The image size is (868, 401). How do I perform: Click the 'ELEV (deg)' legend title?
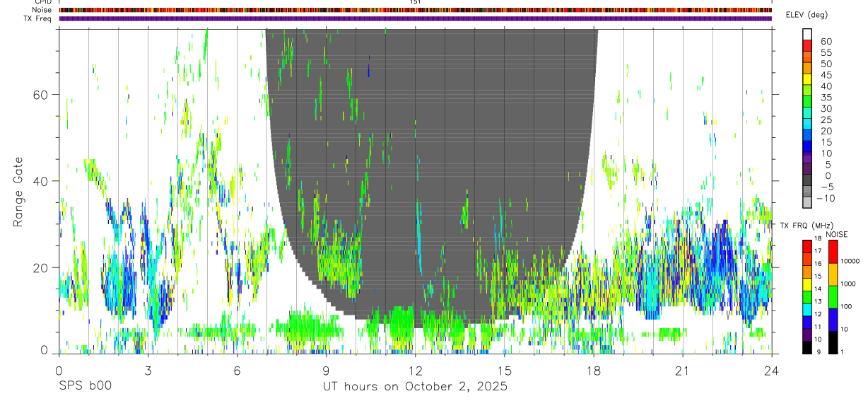tap(807, 15)
